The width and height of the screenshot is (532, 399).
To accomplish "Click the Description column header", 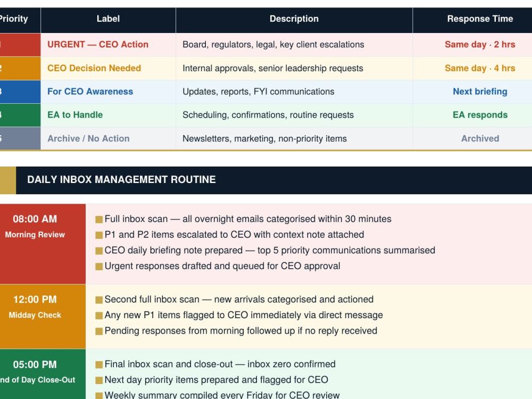I will (x=294, y=19).
